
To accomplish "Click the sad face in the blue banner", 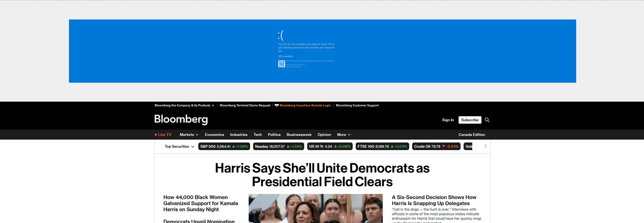I will (x=281, y=35).
